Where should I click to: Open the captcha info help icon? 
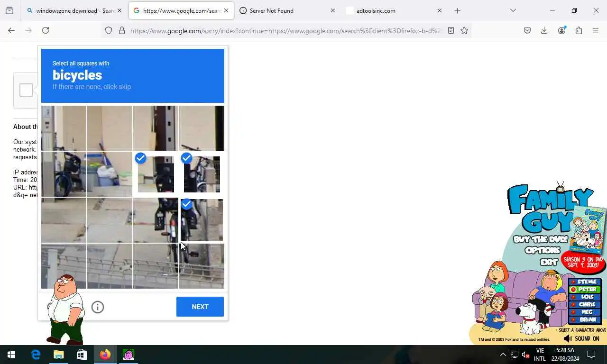coord(98,307)
